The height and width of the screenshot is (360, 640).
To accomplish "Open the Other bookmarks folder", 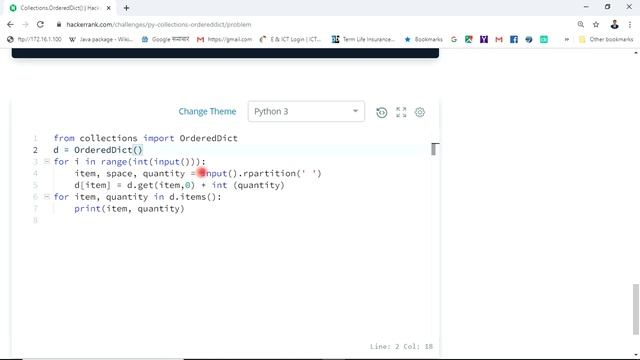I will [606, 39].
